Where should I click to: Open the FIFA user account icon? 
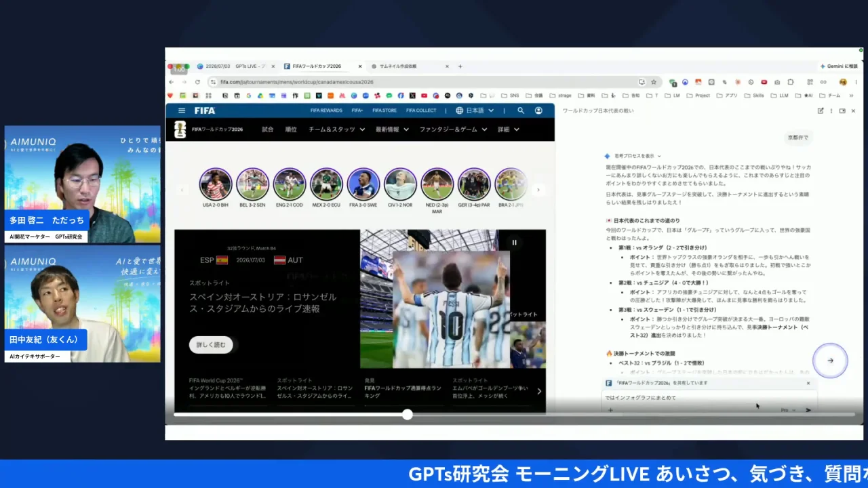(538, 110)
